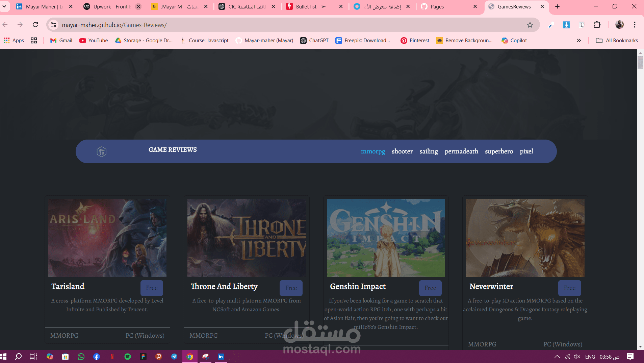The width and height of the screenshot is (644, 363).
Task: Open the Genshin Impact thumbnail
Action: (386, 238)
